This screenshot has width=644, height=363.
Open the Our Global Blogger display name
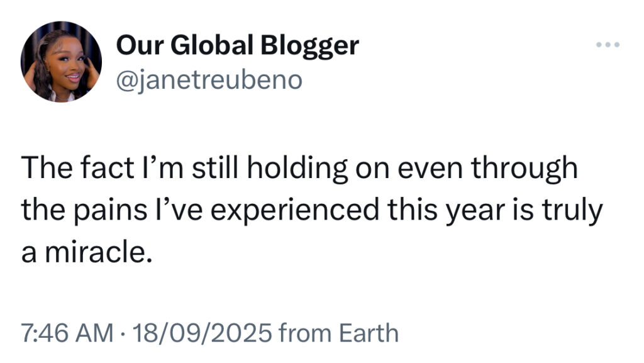[x=238, y=46]
